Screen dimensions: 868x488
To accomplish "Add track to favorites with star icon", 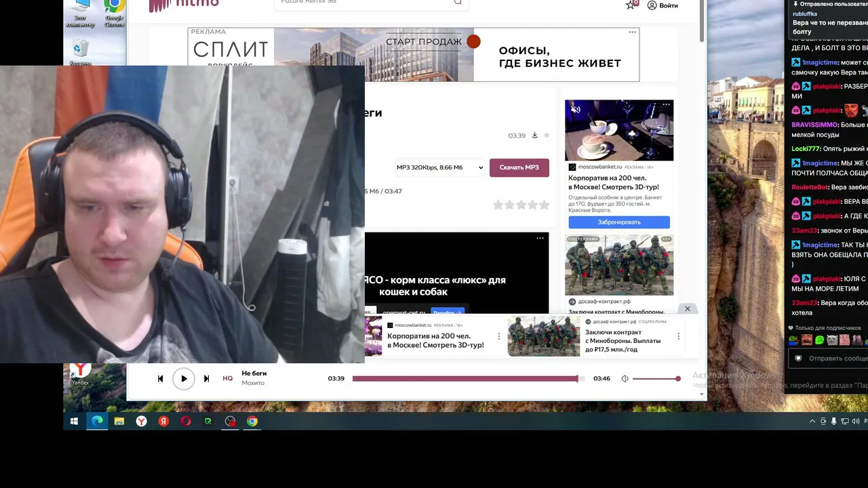I will click(x=547, y=135).
